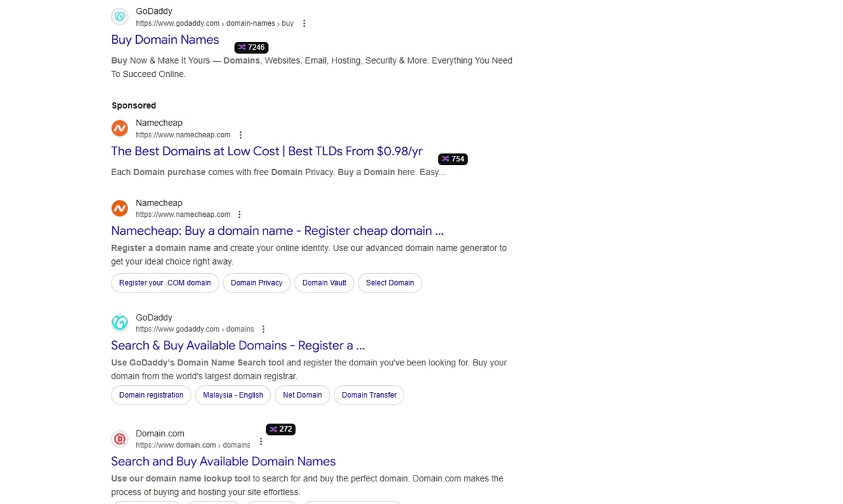This screenshot has width=843, height=504.
Task: Click the Domain Transfer chip
Action: point(369,395)
